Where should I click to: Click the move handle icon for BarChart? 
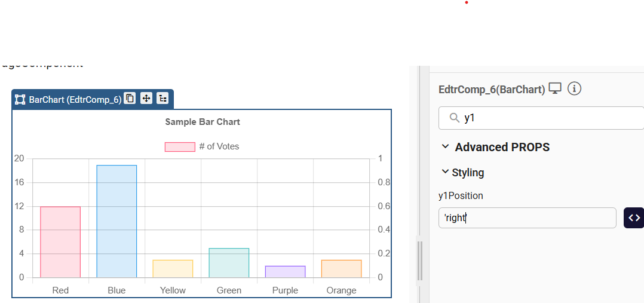(x=146, y=99)
